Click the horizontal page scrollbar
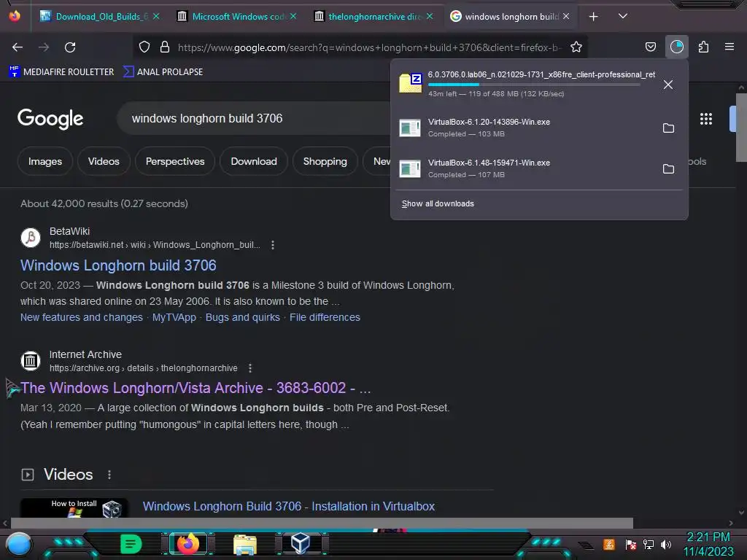Image resolution: width=747 pixels, height=560 pixels. pos(322,523)
